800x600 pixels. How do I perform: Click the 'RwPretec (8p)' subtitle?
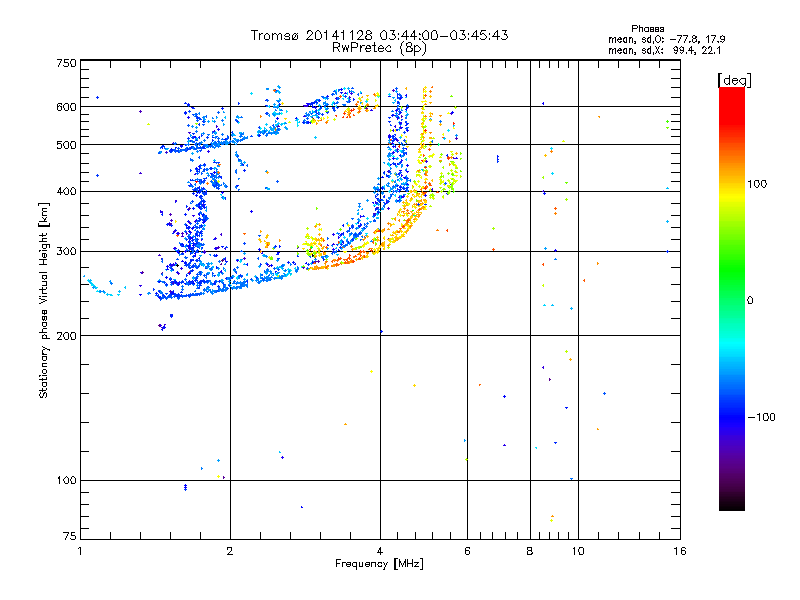pyautogui.click(x=379, y=48)
